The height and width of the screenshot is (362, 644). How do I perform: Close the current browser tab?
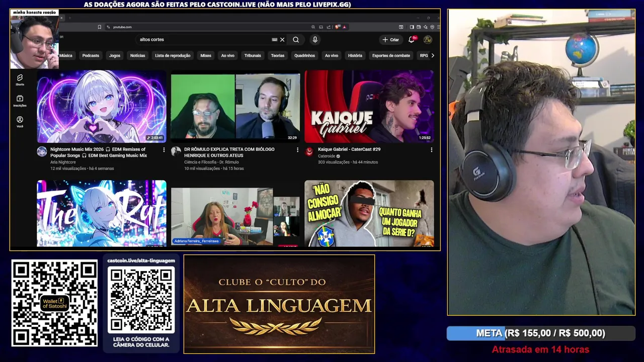(x=61, y=18)
